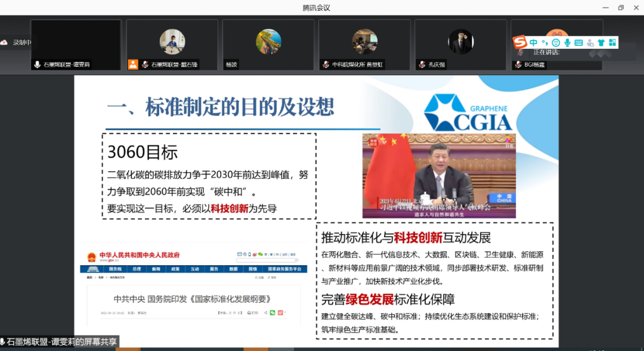Unmute BGI杨蕾's microphone
Screen dimensions: 644x351
(517, 64)
